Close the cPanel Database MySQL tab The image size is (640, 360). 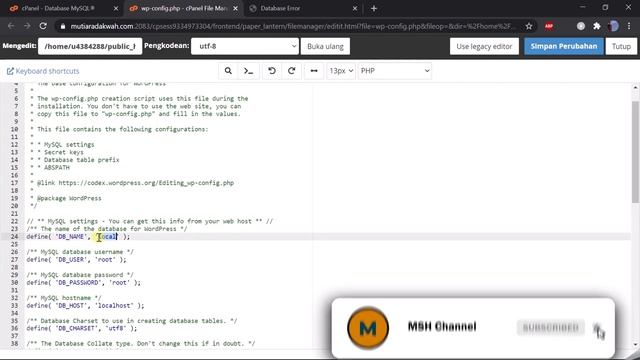pyautogui.click(x=116, y=8)
